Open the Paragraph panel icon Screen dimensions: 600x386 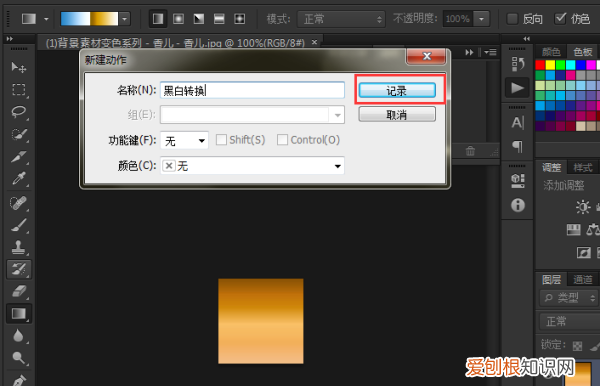coord(517,146)
